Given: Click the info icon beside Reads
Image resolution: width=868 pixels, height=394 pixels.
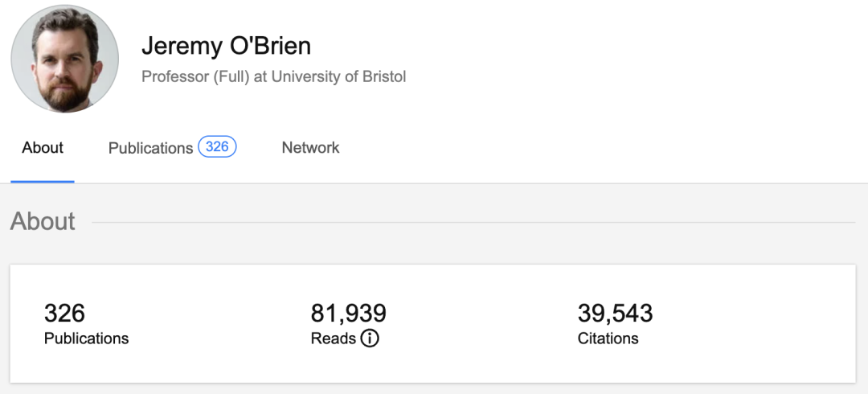Looking at the screenshot, I should 370,339.
